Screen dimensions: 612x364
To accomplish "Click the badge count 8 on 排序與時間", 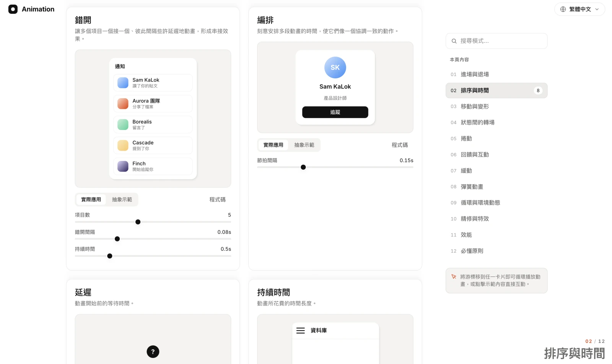I will click(538, 91).
